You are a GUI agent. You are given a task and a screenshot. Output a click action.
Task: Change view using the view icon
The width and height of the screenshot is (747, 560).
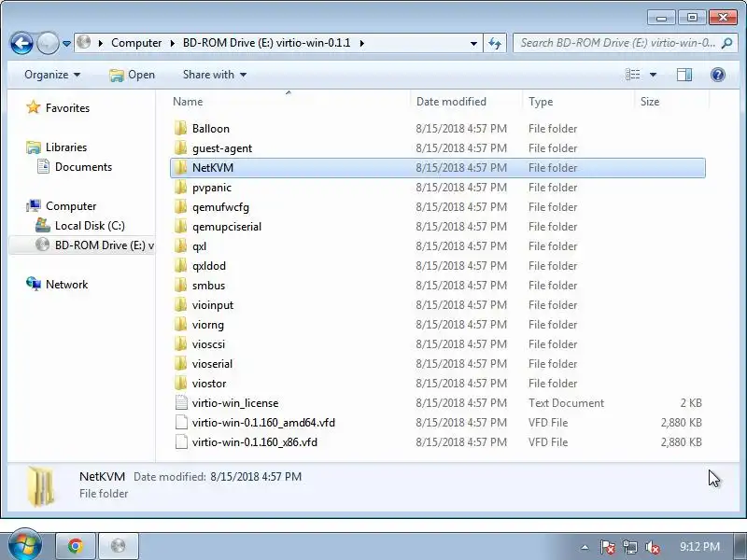(633, 75)
